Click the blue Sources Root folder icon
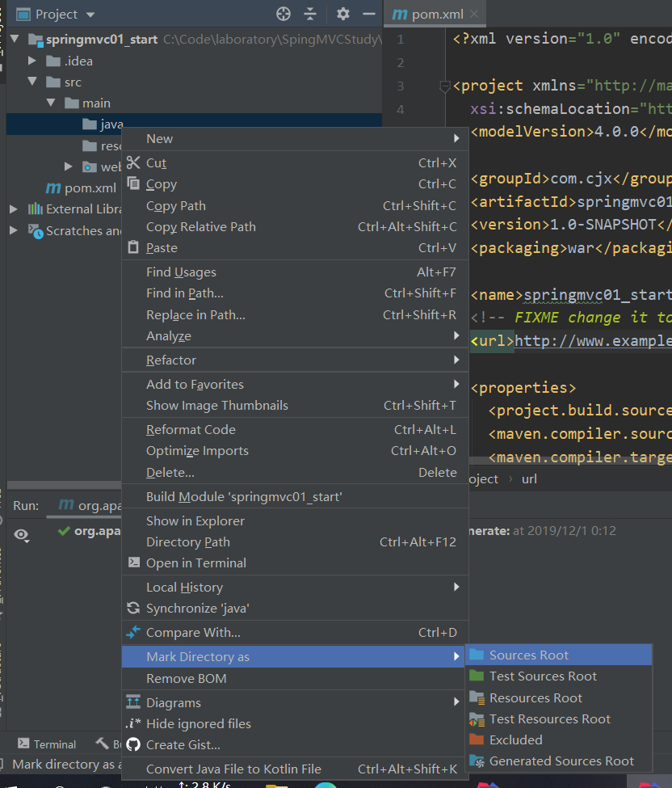 click(x=477, y=655)
